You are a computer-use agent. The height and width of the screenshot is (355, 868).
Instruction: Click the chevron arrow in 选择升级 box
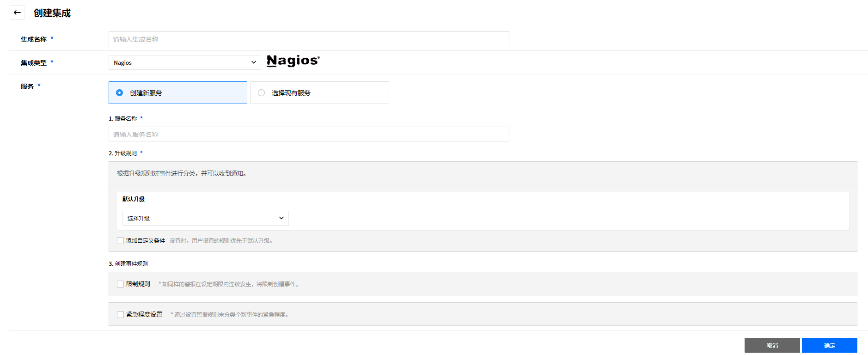point(281,218)
